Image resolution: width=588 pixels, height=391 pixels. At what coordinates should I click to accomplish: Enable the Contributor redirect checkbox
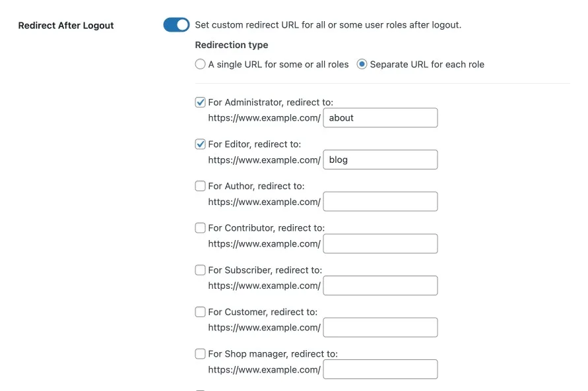[x=200, y=227]
